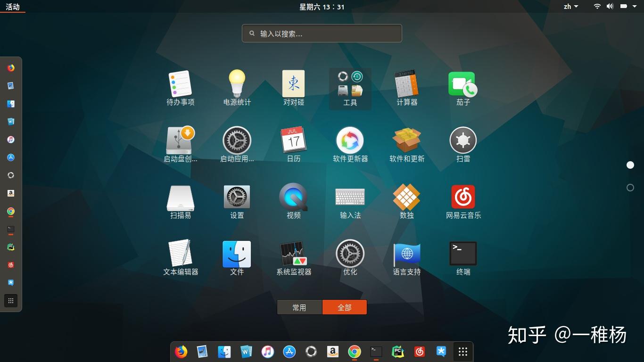
Task: Start the 数独 sudoku game
Action: [407, 201]
